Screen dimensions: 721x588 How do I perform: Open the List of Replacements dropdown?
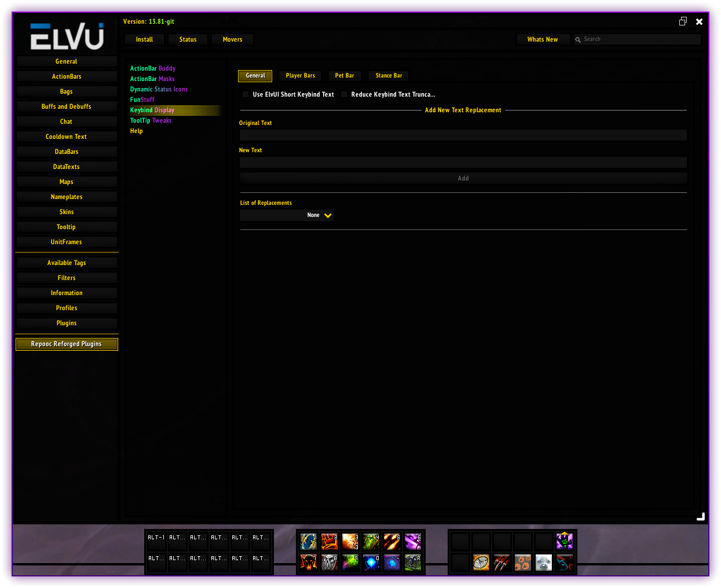(x=287, y=215)
